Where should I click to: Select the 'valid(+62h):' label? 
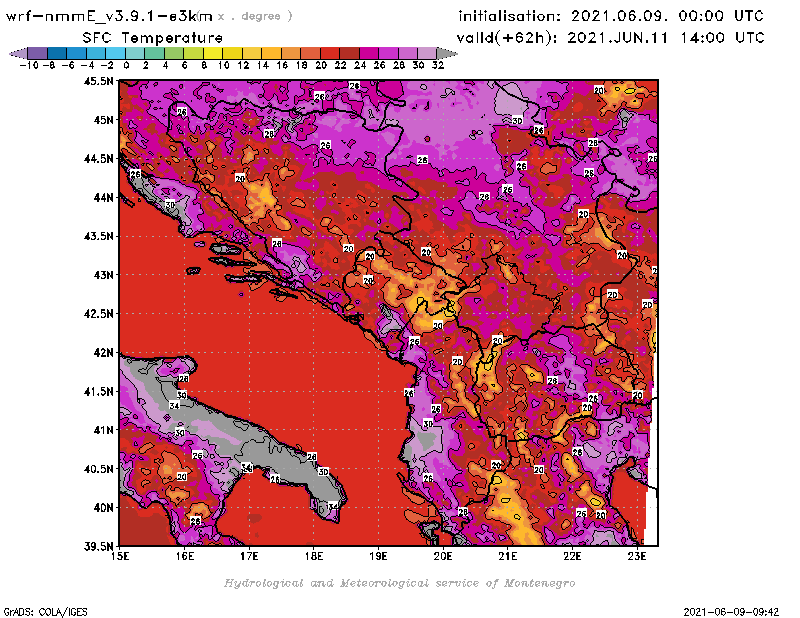[x=507, y=38]
